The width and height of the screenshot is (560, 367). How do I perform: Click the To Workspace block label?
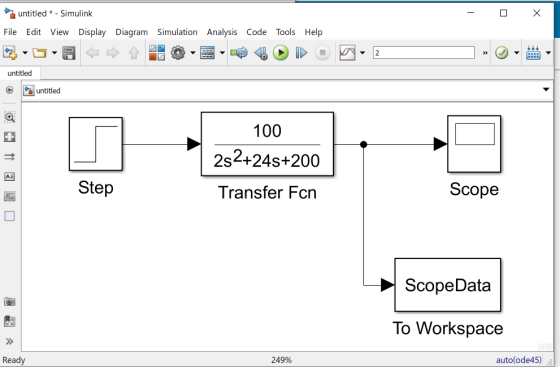(448, 328)
